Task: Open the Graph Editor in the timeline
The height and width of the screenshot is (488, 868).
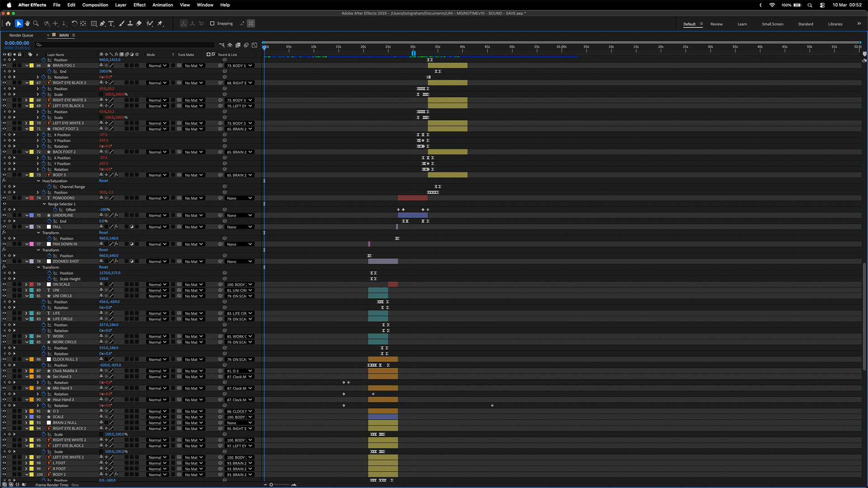Action: click(255, 45)
